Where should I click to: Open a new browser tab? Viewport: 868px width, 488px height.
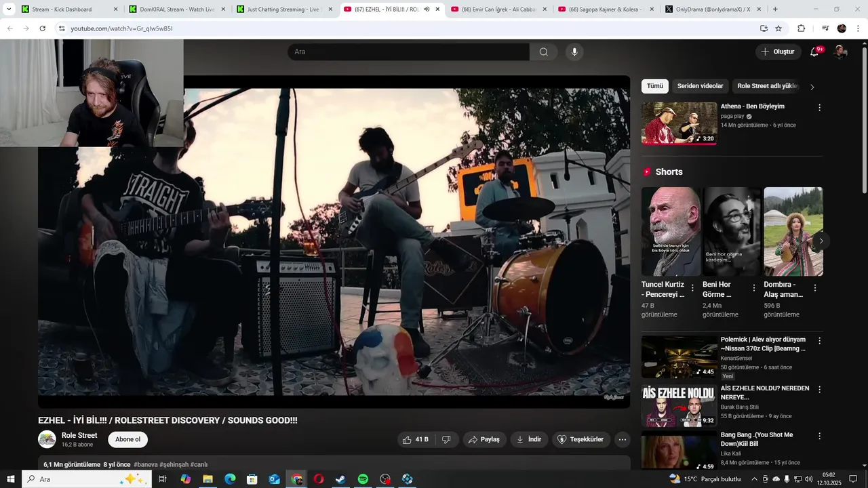tap(775, 9)
